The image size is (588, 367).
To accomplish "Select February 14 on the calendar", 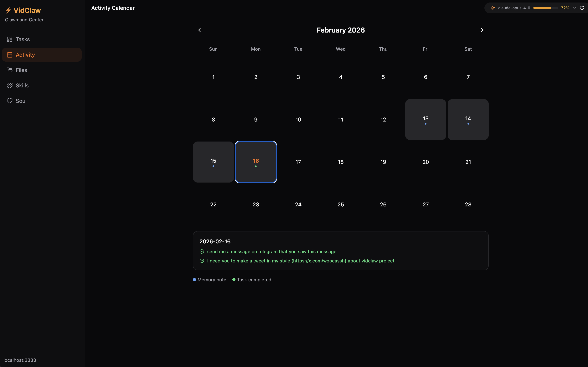I will pyautogui.click(x=468, y=119).
